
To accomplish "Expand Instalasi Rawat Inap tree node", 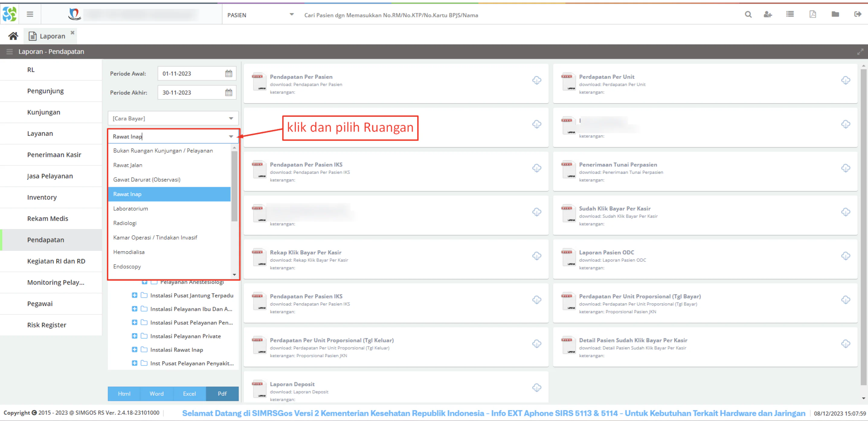I will (134, 349).
